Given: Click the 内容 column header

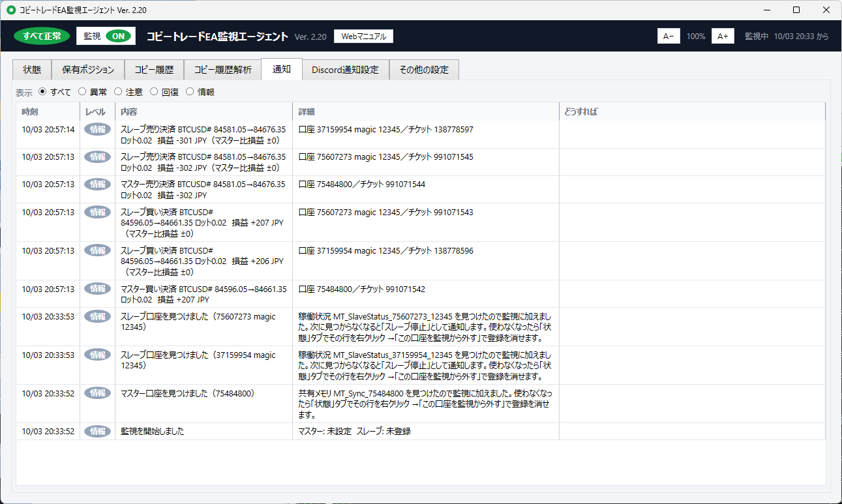Looking at the screenshot, I should click(203, 112).
